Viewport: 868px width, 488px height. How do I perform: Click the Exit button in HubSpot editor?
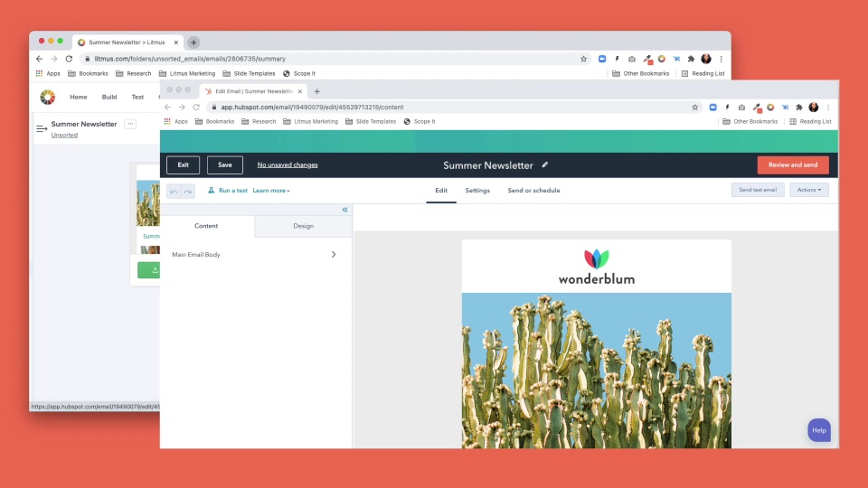(183, 164)
